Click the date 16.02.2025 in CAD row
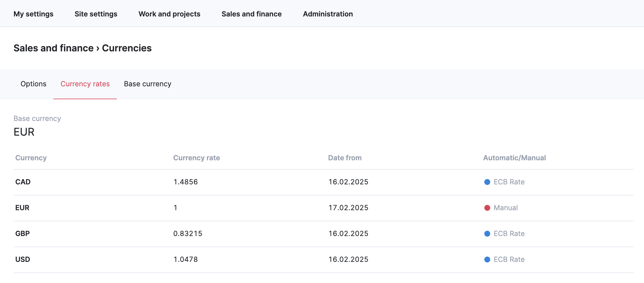 pos(348,182)
